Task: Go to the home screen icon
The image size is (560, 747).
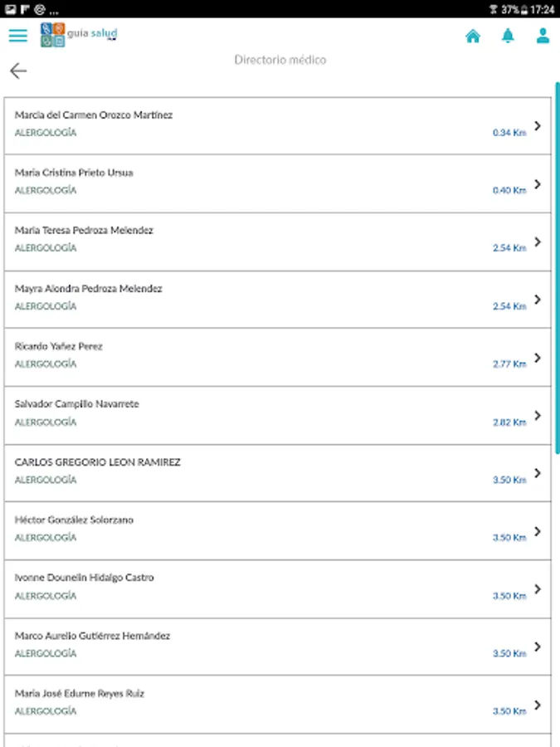Action: pos(473,36)
